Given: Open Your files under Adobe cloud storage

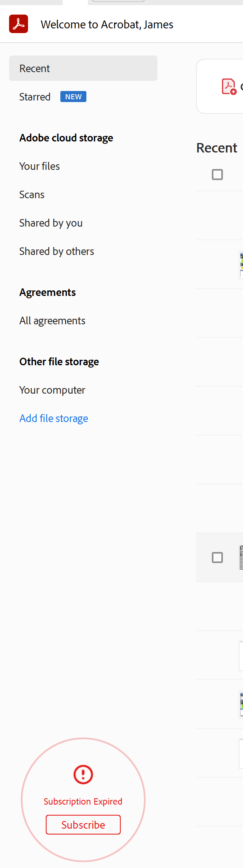Looking at the screenshot, I should tap(39, 166).
